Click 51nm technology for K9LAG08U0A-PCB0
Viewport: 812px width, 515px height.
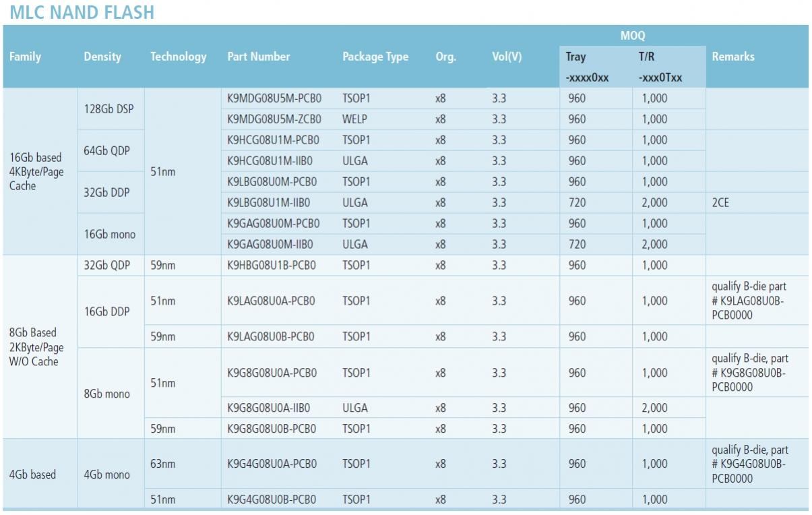[162, 301]
